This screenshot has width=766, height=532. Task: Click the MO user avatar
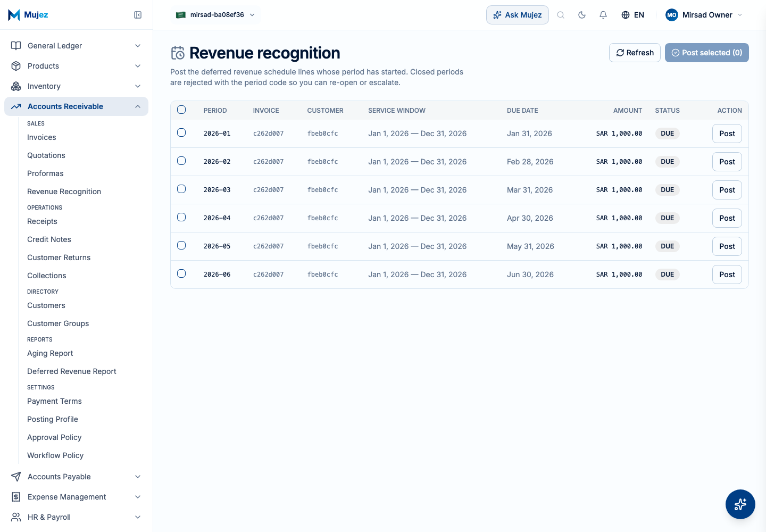672,15
